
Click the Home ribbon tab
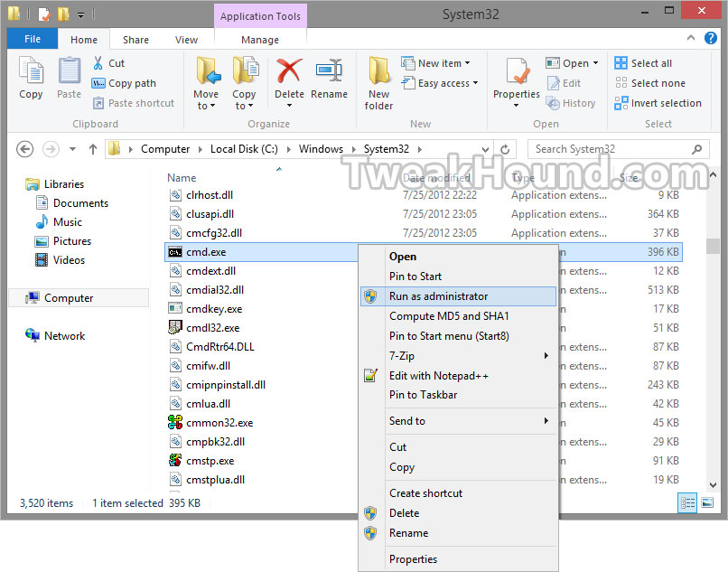pos(84,40)
